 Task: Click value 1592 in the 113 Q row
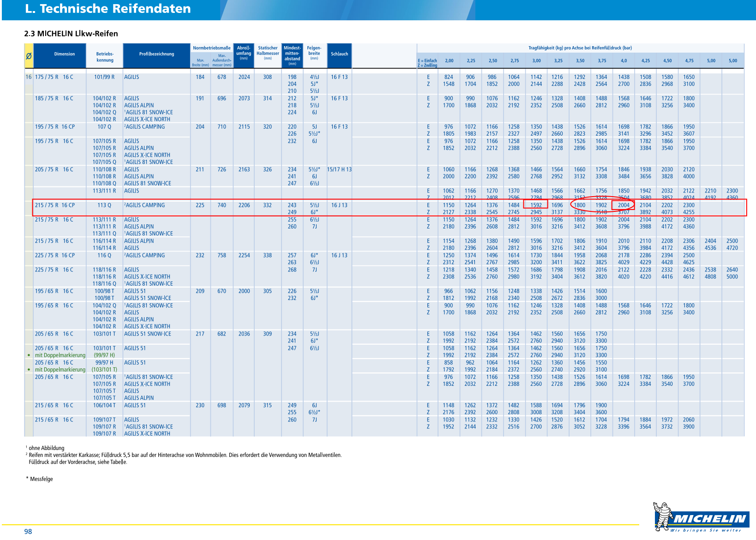tap(536, 205)
